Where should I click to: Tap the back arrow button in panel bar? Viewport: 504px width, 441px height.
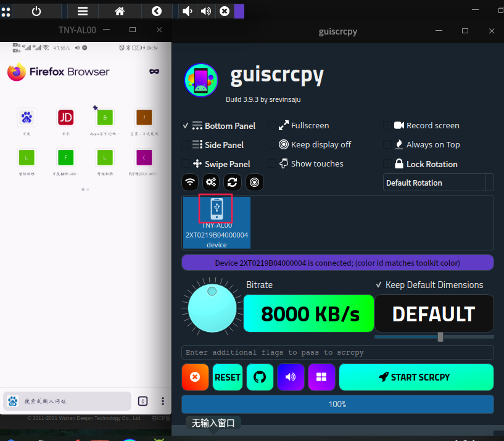point(157,11)
